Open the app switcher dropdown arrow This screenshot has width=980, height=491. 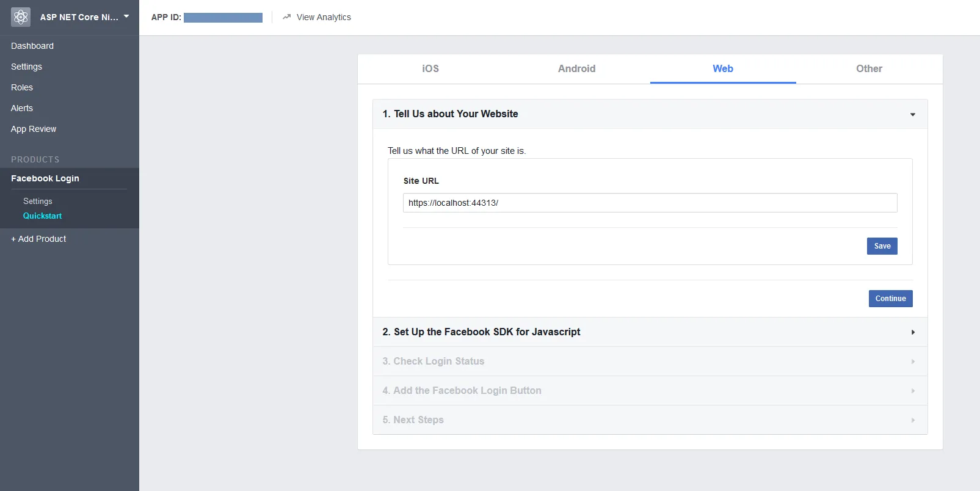click(x=126, y=16)
